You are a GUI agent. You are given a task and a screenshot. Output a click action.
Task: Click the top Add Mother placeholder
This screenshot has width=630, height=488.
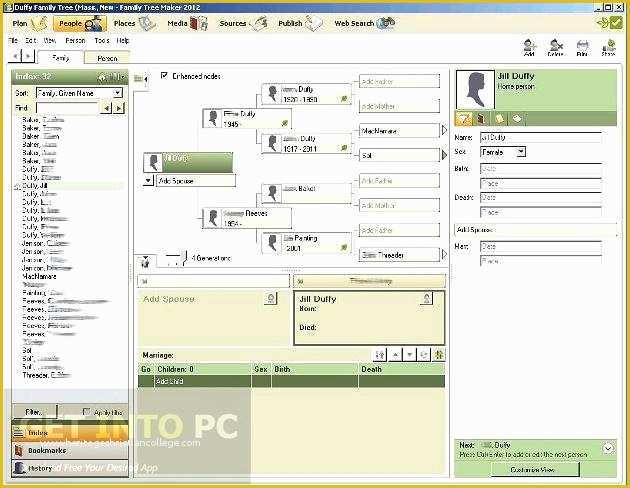click(399, 106)
